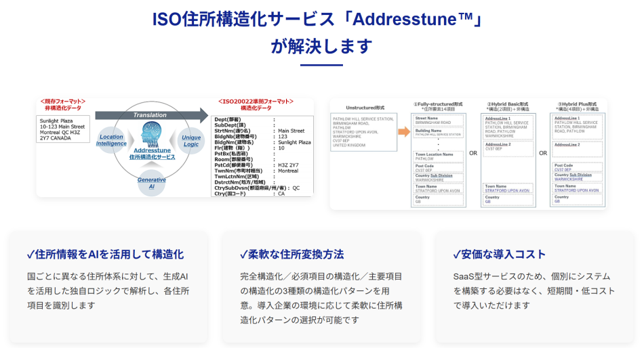This screenshot has width=644, height=348.
Task: Click the red label 既存フォーマット
Action: pyautogui.click(x=63, y=102)
